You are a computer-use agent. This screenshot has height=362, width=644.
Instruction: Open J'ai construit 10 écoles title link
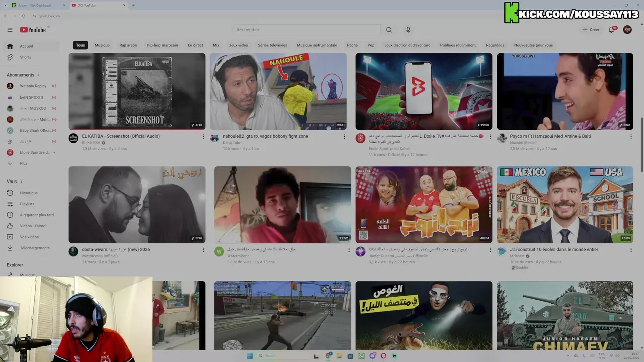pos(554,250)
